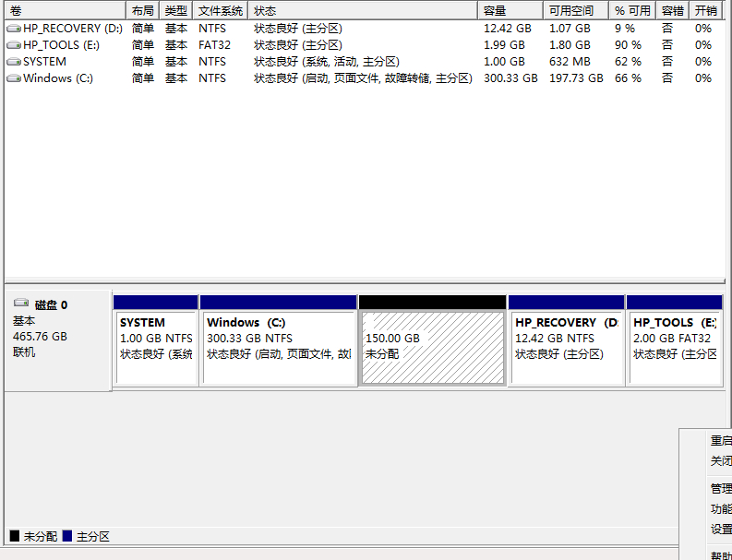Click the 联机 online status under 磁盘 0
The height and width of the screenshot is (560, 732).
tap(24, 352)
